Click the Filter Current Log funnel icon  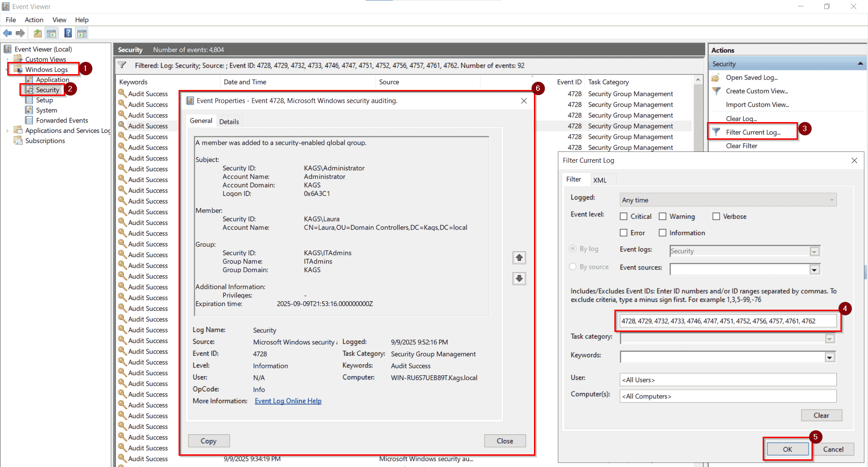click(x=717, y=132)
